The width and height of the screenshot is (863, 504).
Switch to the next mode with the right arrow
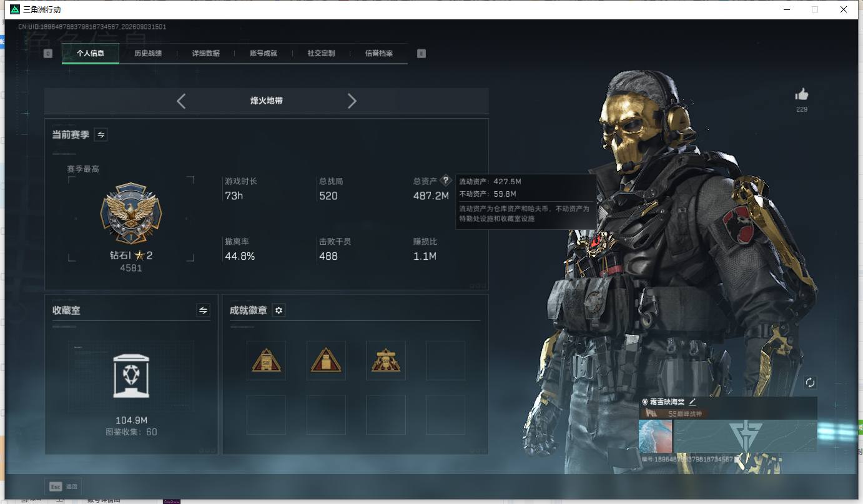coord(352,101)
